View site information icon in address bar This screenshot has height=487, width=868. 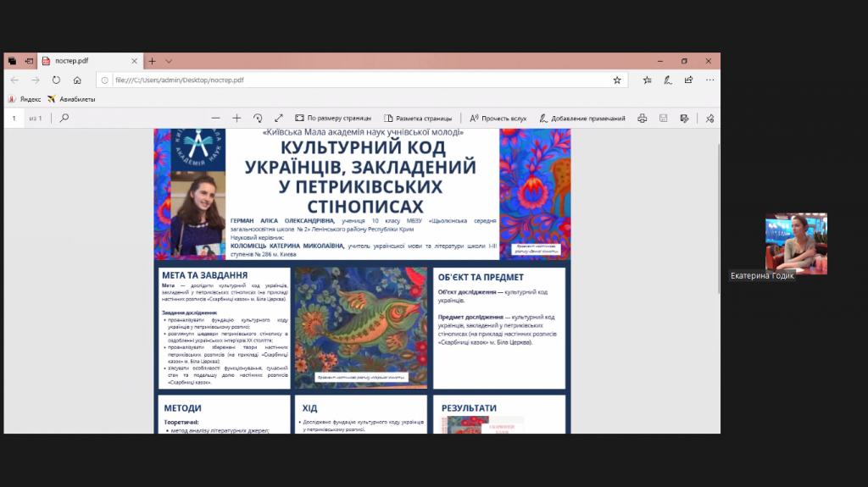click(104, 80)
